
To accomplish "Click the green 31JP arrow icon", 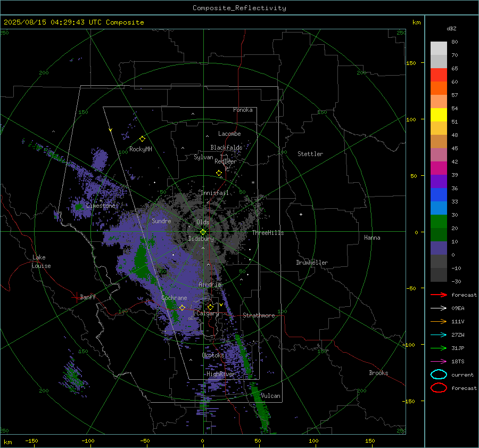I will click(x=439, y=348).
